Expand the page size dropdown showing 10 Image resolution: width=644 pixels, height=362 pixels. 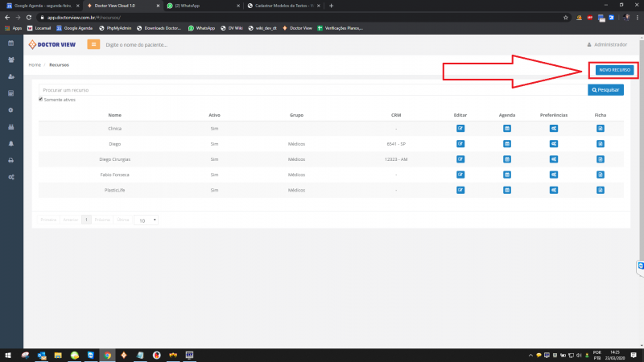(x=146, y=220)
